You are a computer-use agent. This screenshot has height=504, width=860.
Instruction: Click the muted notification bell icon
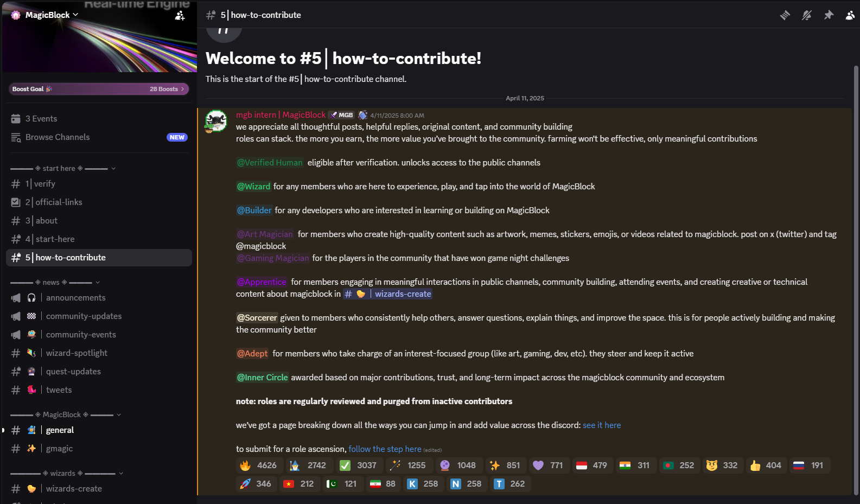(807, 15)
